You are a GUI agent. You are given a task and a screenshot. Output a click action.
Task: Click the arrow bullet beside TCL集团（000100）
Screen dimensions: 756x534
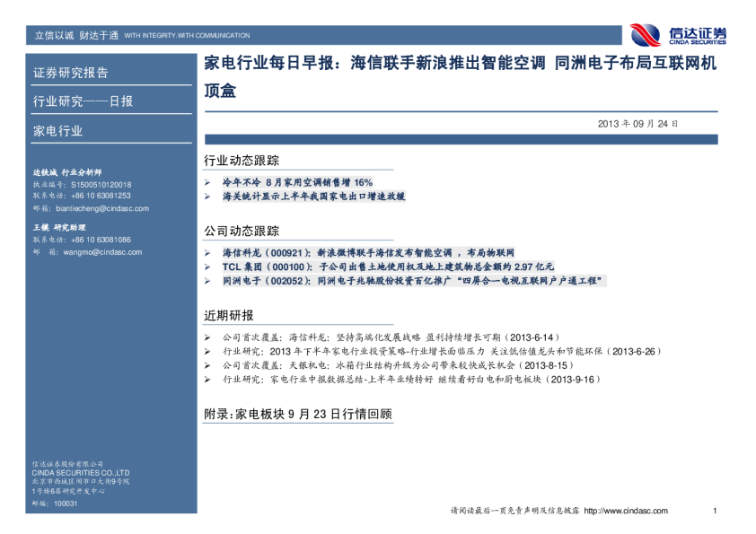click(208, 267)
